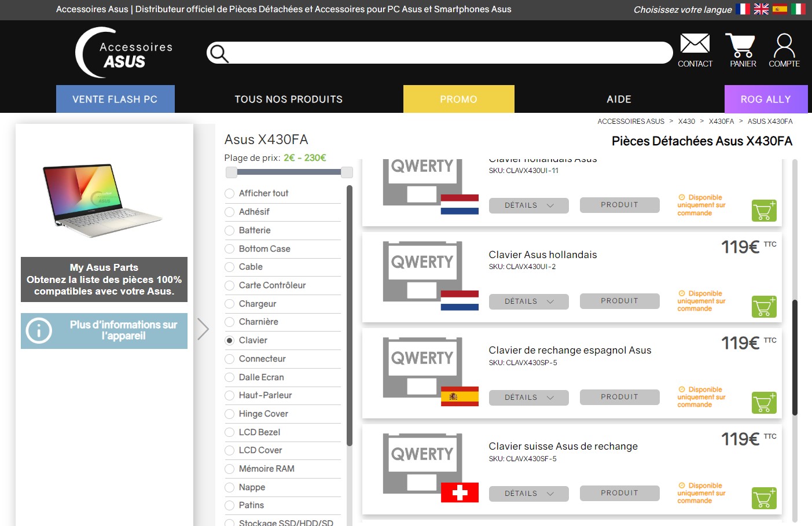Select the Connecteur filter
The image size is (812, 526).
230,359
